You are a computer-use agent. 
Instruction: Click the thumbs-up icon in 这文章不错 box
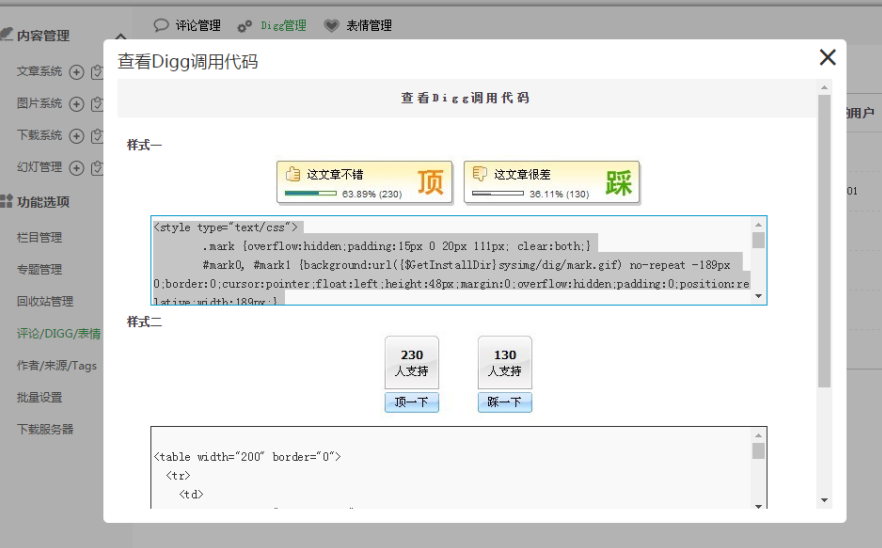[293, 174]
